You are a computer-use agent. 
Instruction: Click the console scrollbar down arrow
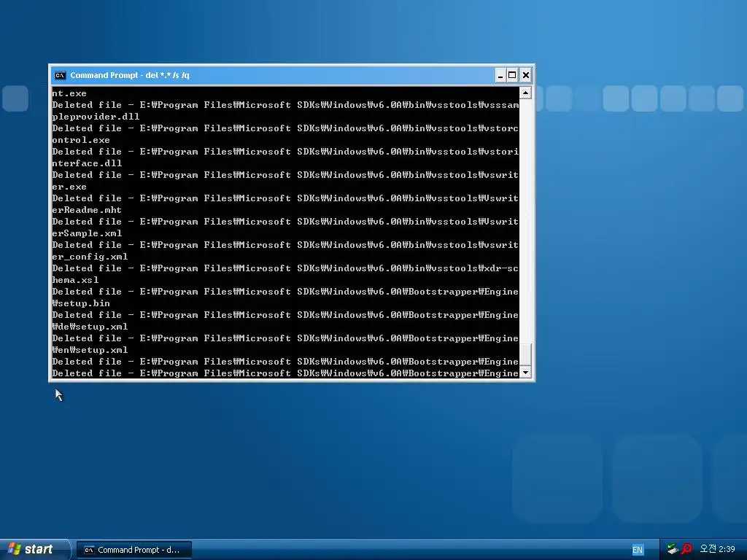click(x=525, y=373)
